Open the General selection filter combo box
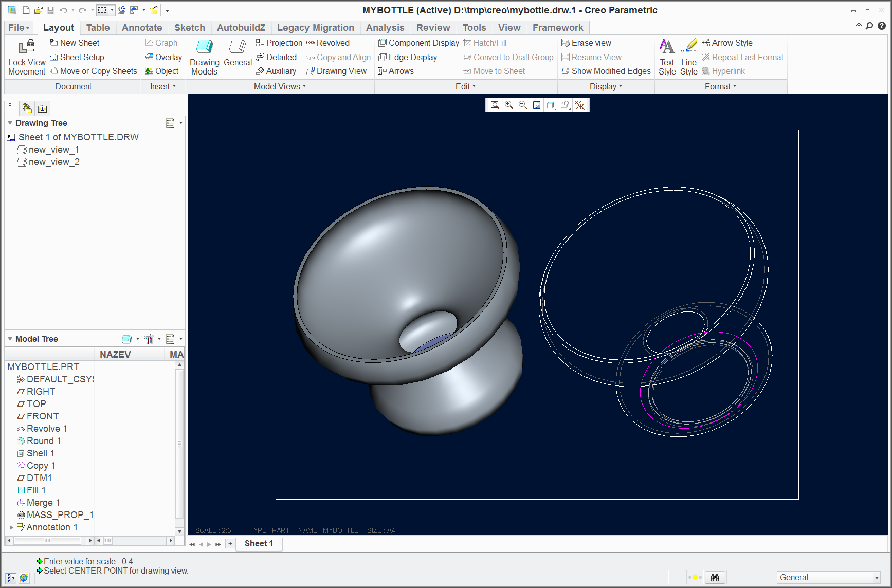 point(829,577)
